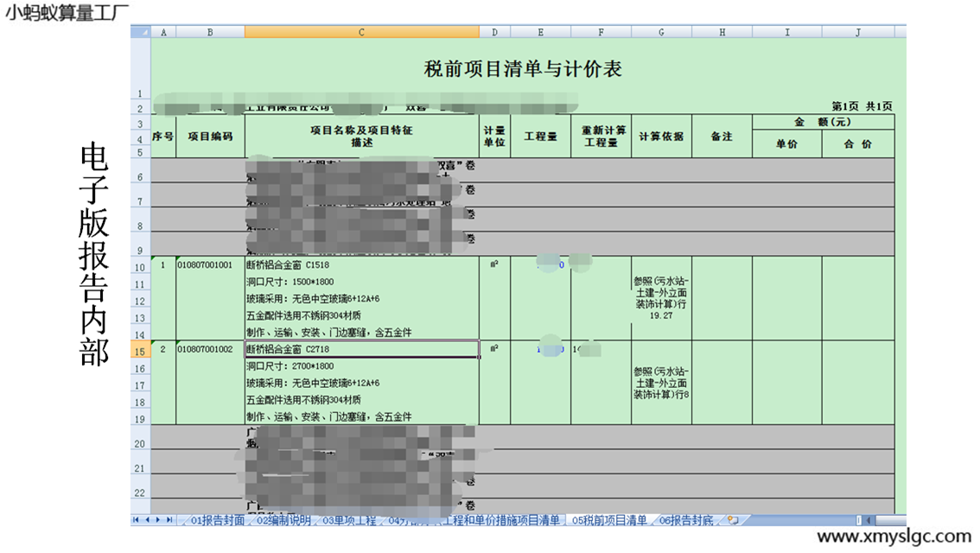Click the first-sheet navigation arrow
This screenshot has height=553, width=980.
136,520
